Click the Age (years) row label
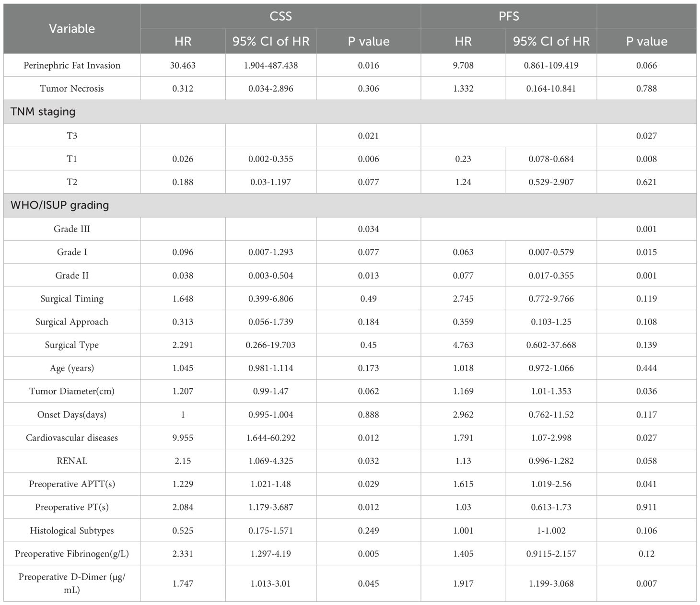 (72, 368)
